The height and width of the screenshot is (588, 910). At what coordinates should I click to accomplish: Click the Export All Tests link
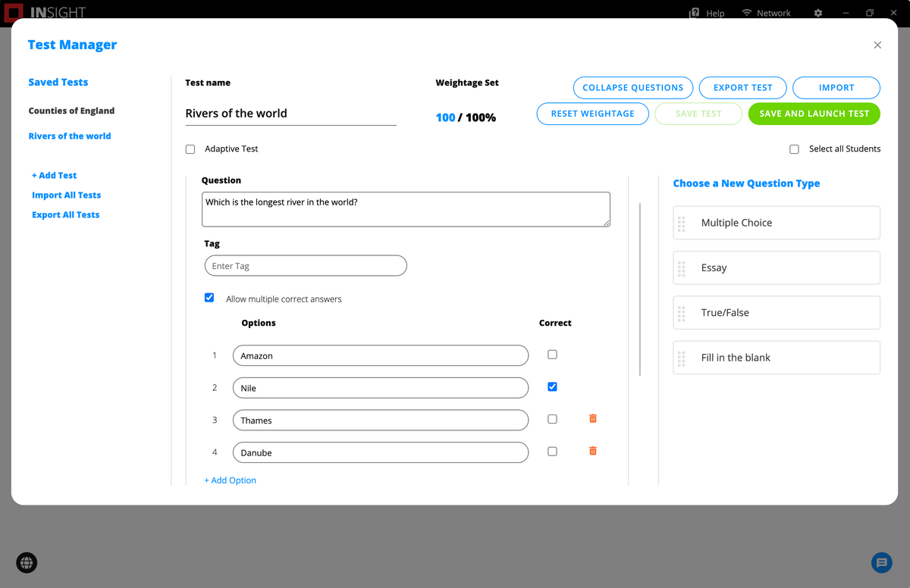tap(66, 214)
